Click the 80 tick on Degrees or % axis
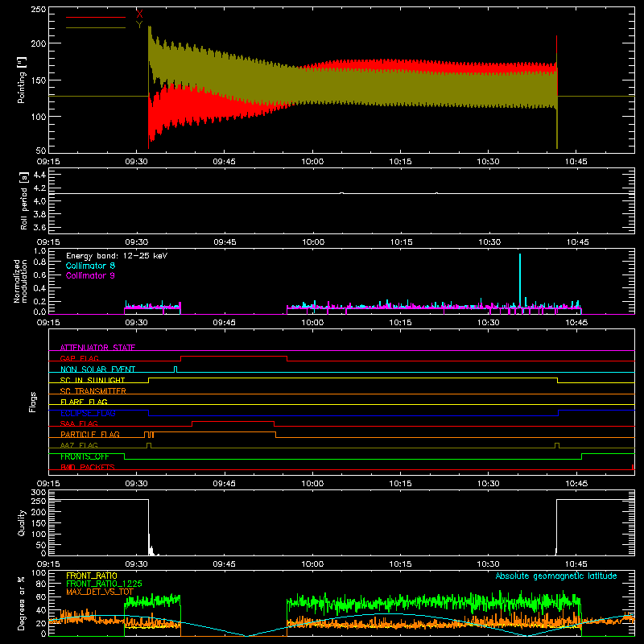The height and width of the screenshot is (644, 644). [41, 583]
